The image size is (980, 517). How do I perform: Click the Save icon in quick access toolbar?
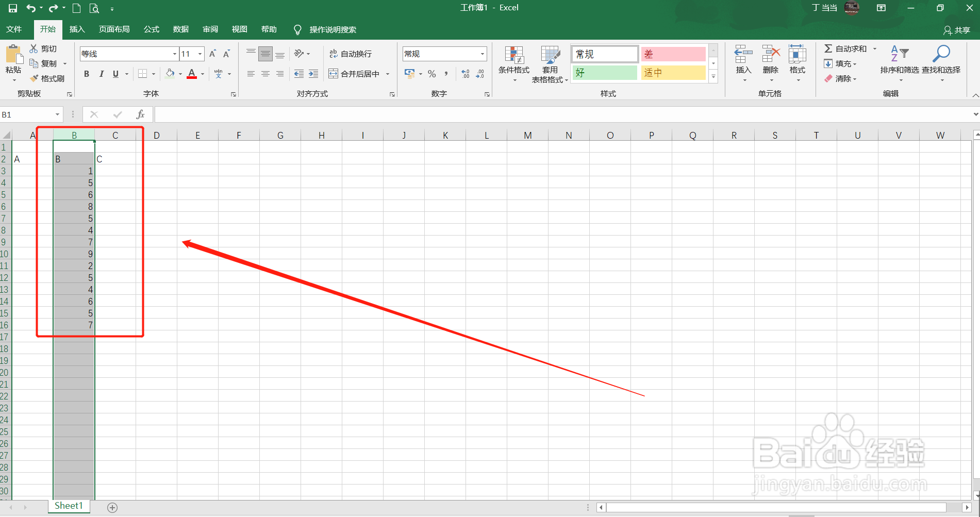point(13,8)
